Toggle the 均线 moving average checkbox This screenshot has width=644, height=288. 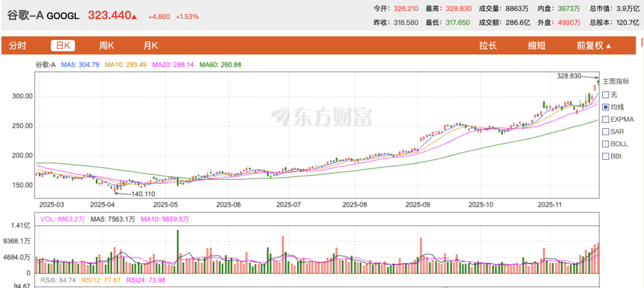coord(605,107)
